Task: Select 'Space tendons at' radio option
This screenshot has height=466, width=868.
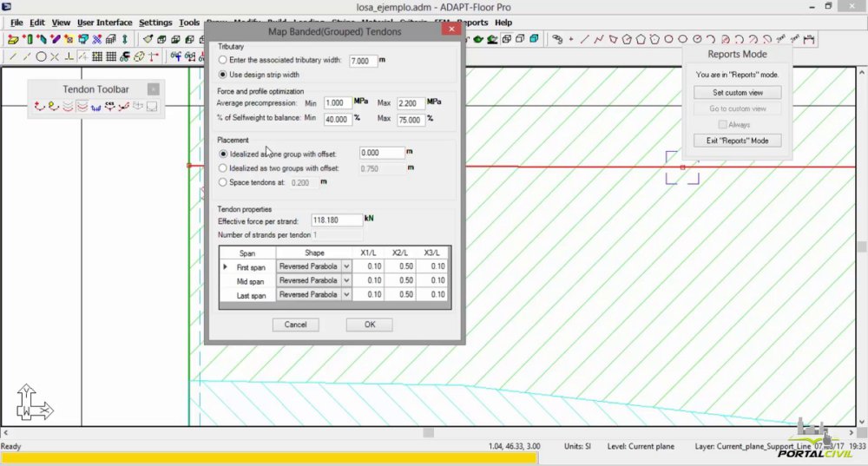Action: pyautogui.click(x=222, y=182)
